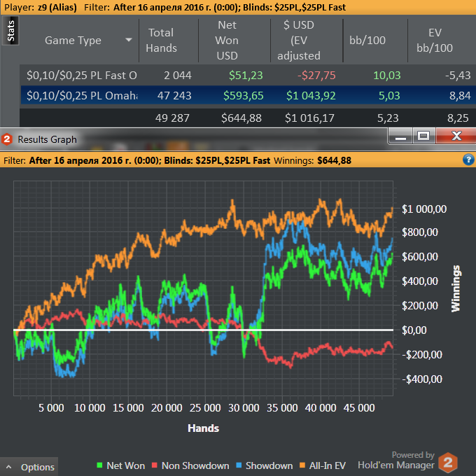The height and width of the screenshot is (476, 476).
Task: Click the $0,00 y-axis label
Action: point(414,330)
